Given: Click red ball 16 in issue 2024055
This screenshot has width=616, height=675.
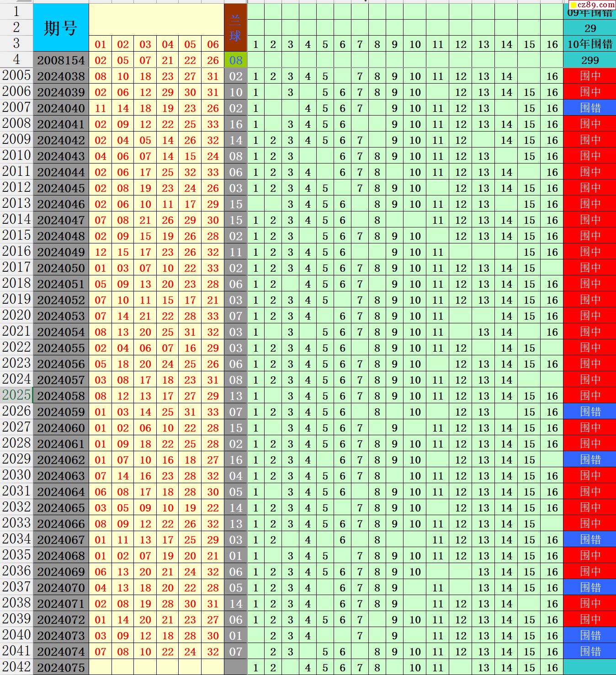Looking at the screenshot, I should click(x=190, y=348).
